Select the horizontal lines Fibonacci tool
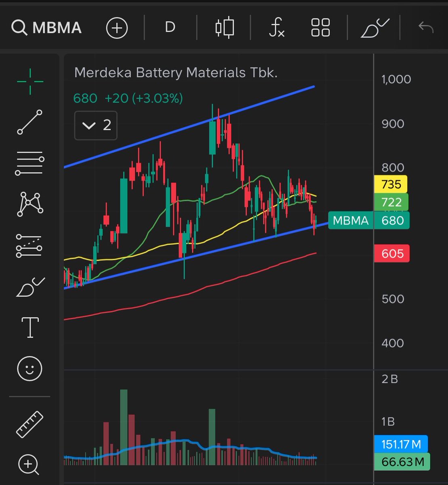This screenshot has height=485, width=448. pyautogui.click(x=29, y=164)
